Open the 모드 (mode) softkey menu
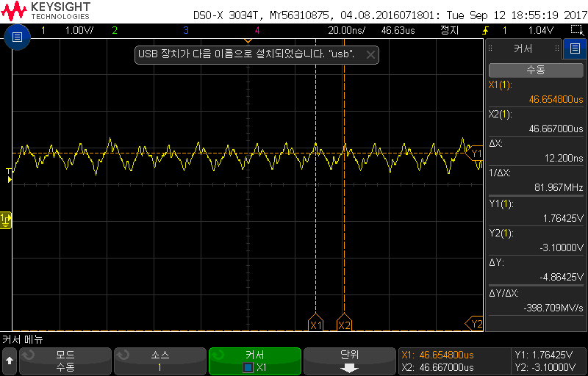This screenshot has height=376, width=588. click(x=65, y=361)
